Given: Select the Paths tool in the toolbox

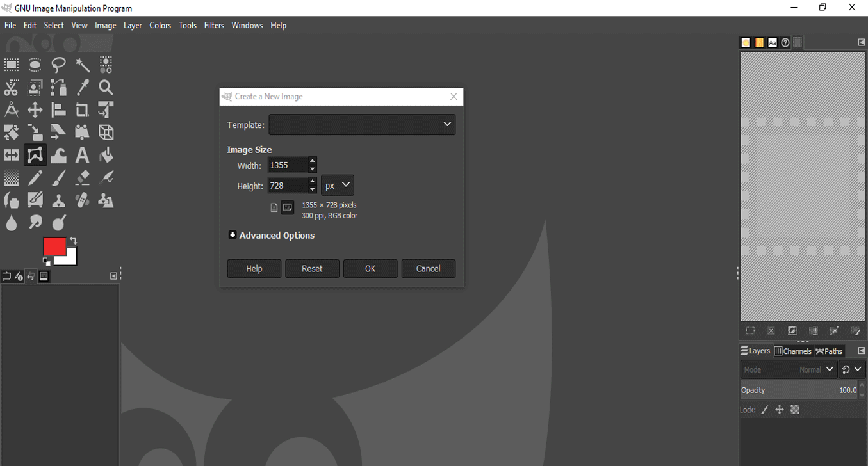Looking at the screenshot, I should [59, 87].
